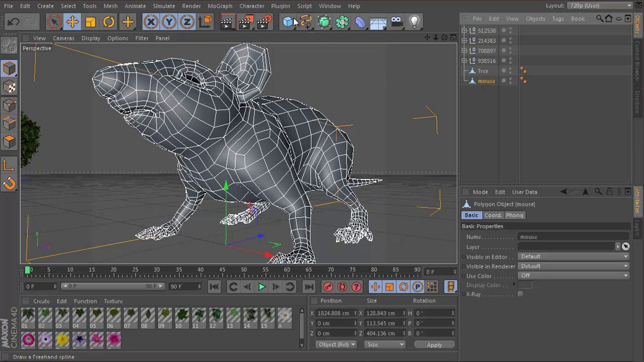Toggle X axis lock

[x=151, y=22]
